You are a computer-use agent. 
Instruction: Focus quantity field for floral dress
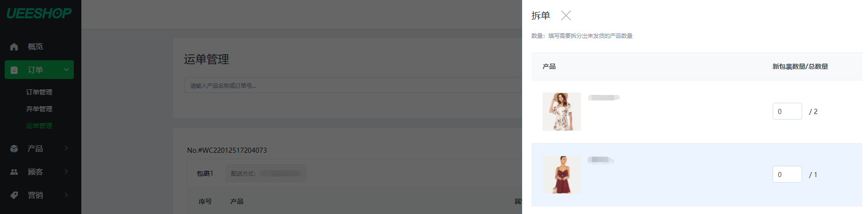pyautogui.click(x=787, y=111)
